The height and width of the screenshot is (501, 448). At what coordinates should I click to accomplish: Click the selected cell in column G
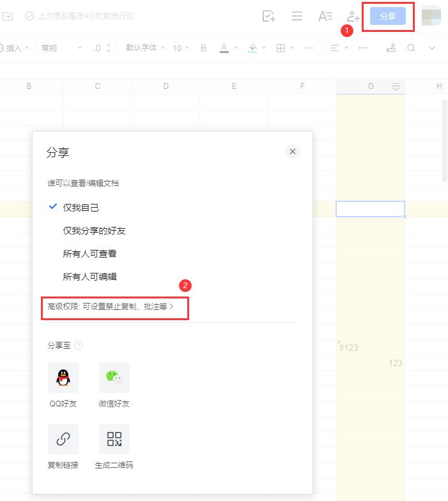371,209
